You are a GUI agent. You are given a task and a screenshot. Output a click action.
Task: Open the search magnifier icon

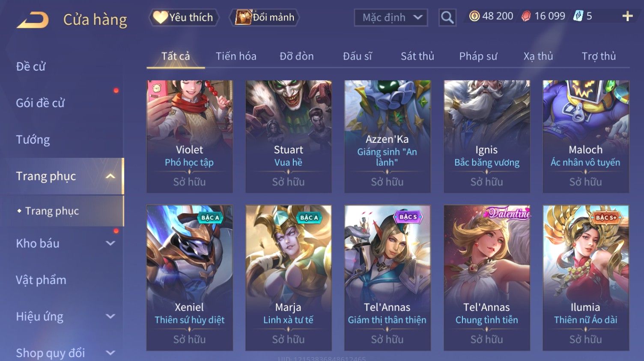[447, 18]
